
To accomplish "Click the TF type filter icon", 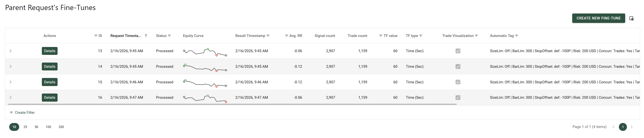I will click(421, 36).
